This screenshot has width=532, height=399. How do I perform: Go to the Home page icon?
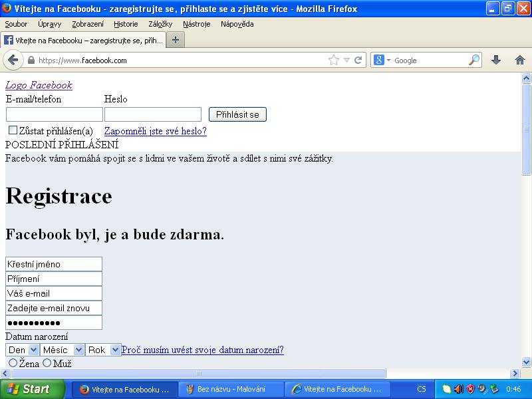click(x=520, y=61)
